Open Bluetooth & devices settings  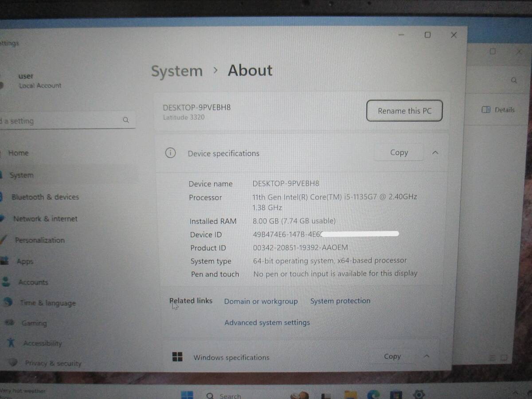click(45, 197)
